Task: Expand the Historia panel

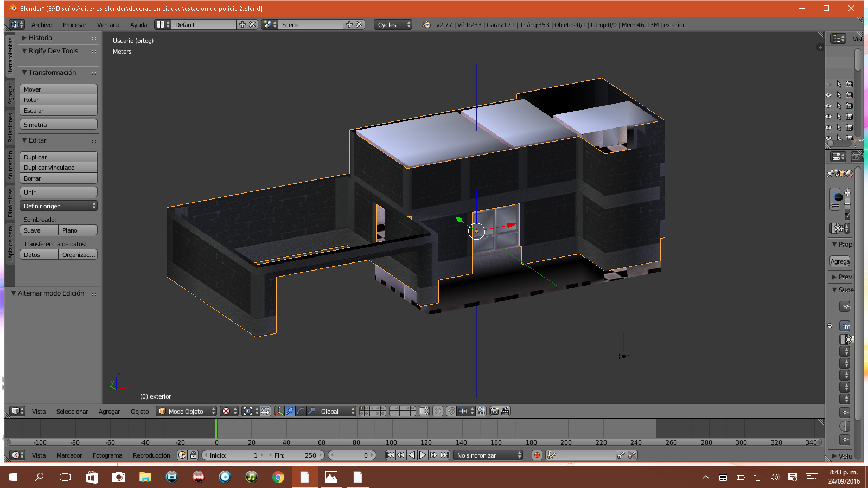Action: point(40,38)
